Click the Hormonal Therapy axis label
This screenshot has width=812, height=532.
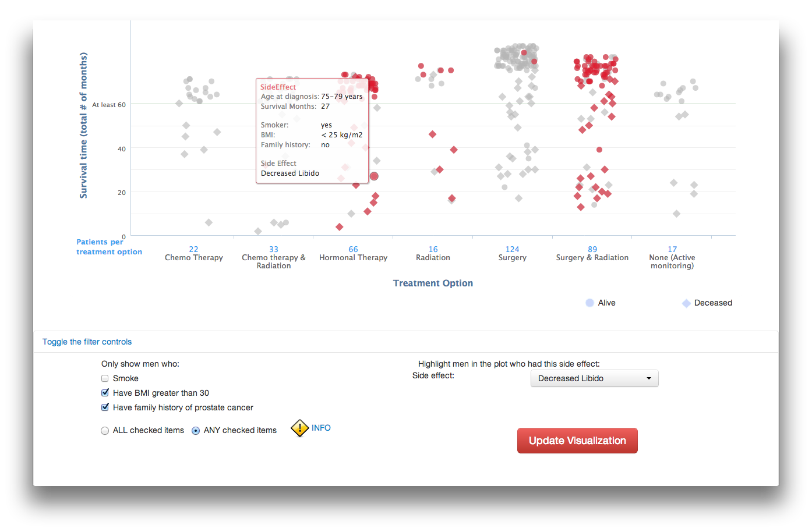(353, 257)
